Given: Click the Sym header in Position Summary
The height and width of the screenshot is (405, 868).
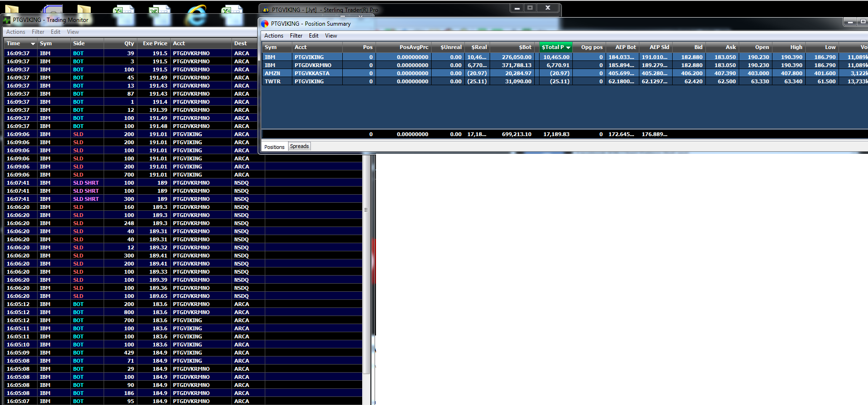Looking at the screenshot, I should [277, 47].
